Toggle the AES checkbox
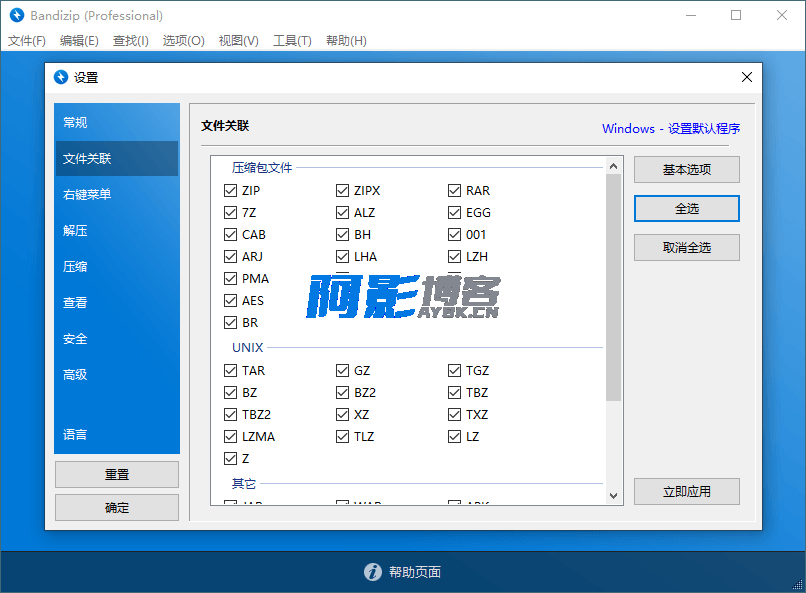Screen dimensions: 806x593 (x=230, y=301)
